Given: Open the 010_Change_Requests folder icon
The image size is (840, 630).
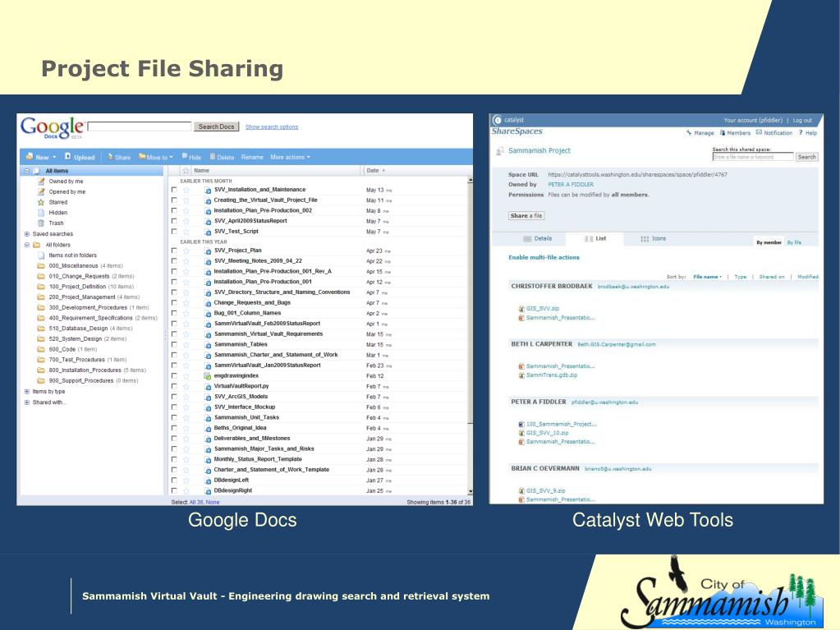Looking at the screenshot, I should coord(41,276).
